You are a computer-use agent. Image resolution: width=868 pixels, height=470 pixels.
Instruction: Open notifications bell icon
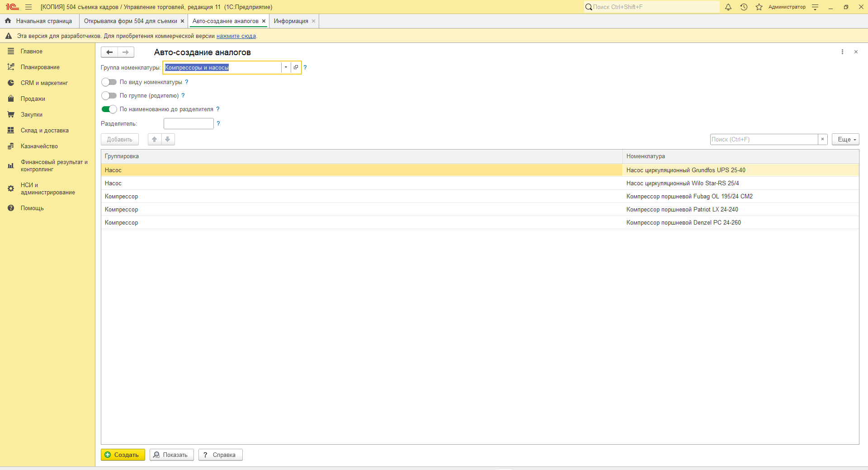(x=728, y=7)
